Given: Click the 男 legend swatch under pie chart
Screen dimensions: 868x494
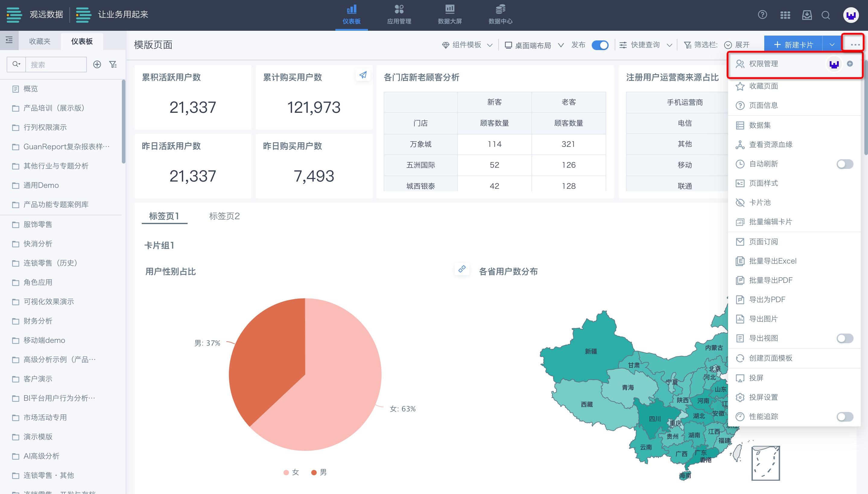Looking at the screenshot, I should point(314,472).
